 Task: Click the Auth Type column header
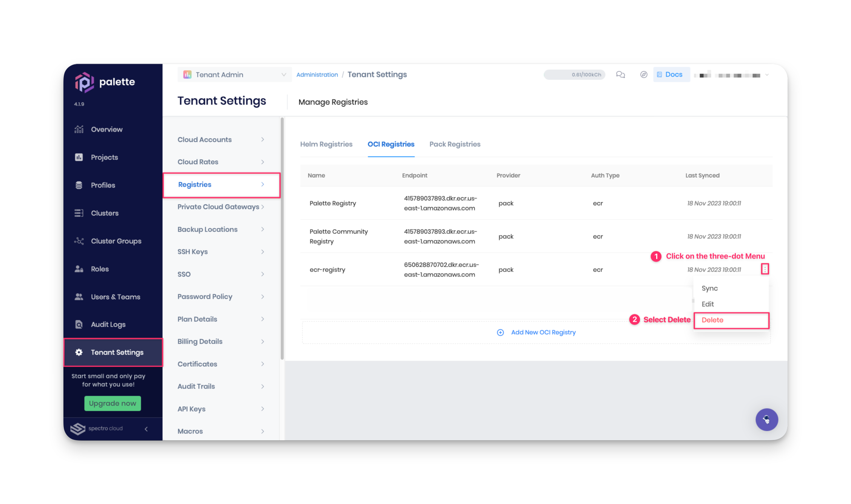(605, 175)
